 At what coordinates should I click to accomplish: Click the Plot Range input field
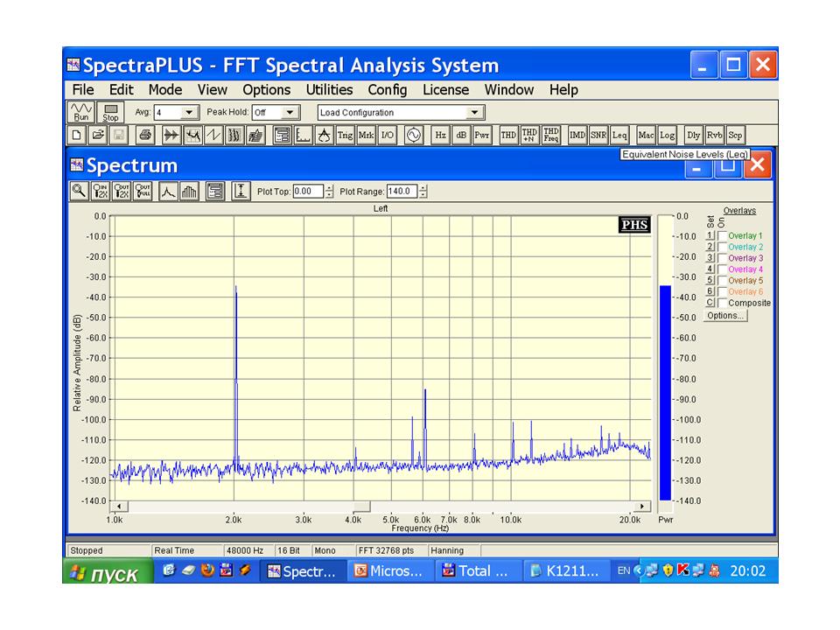coord(402,192)
